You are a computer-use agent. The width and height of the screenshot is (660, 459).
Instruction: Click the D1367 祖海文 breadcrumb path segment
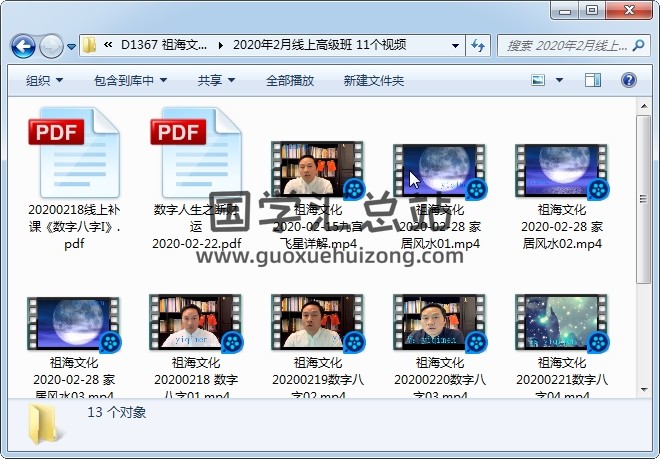point(165,45)
